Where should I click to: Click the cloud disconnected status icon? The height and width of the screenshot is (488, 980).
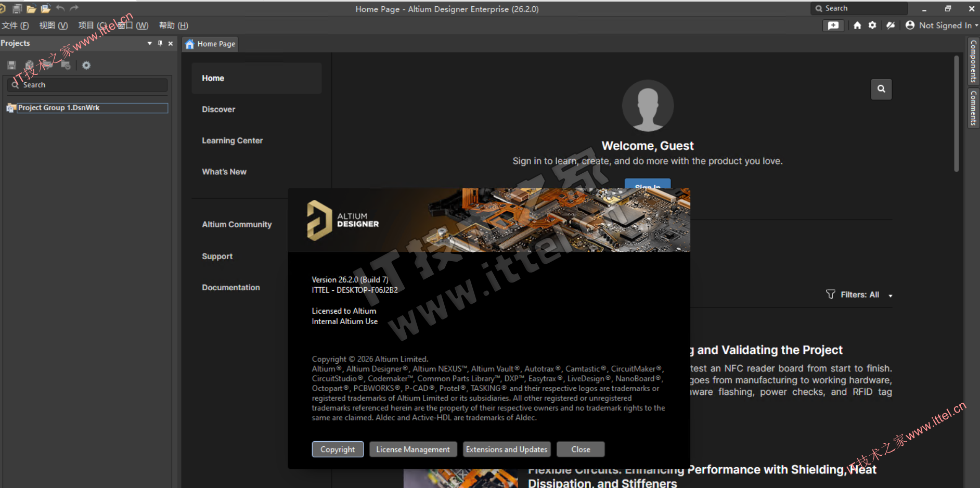tap(891, 25)
